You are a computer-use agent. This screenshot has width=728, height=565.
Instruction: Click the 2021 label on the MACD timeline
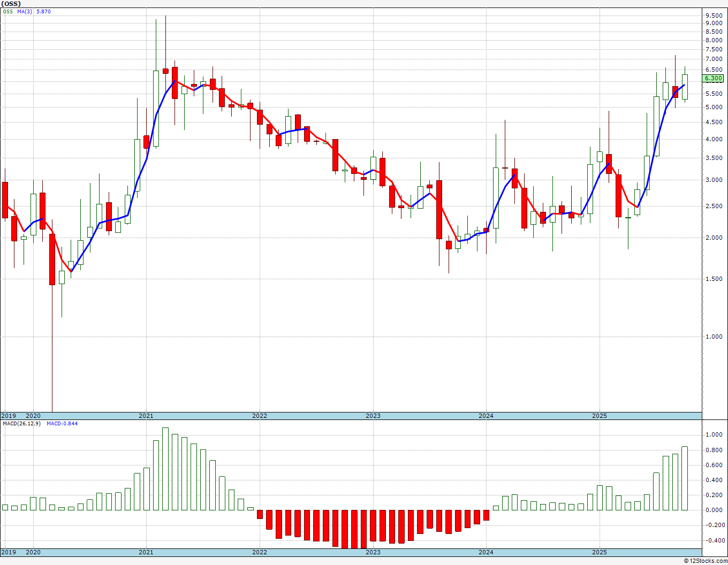(x=146, y=552)
